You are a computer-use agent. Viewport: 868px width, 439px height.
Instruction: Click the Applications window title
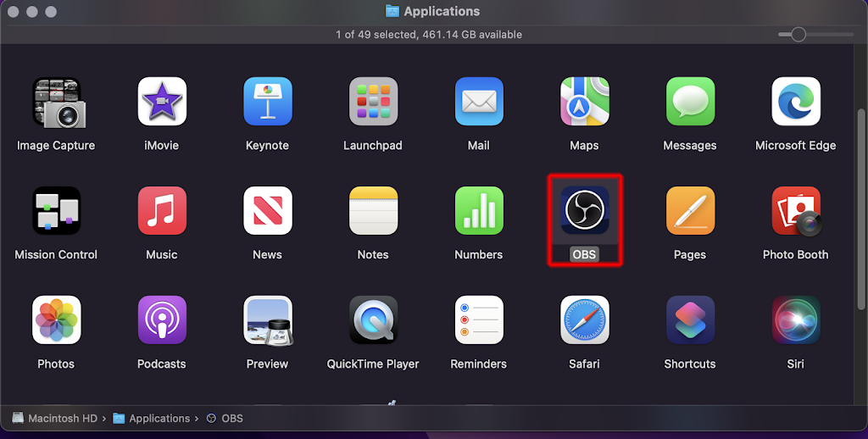pyautogui.click(x=441, y=12)
